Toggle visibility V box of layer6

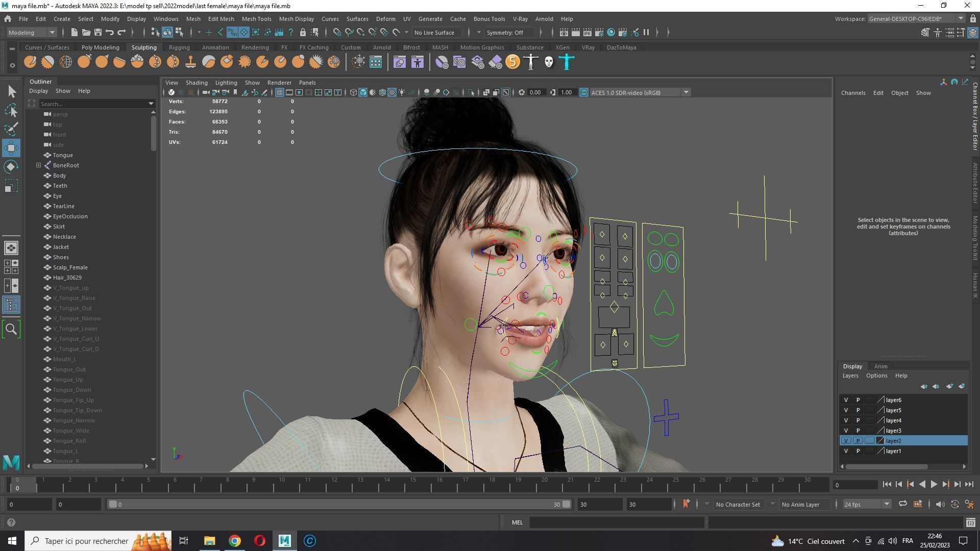pos(846,400)
